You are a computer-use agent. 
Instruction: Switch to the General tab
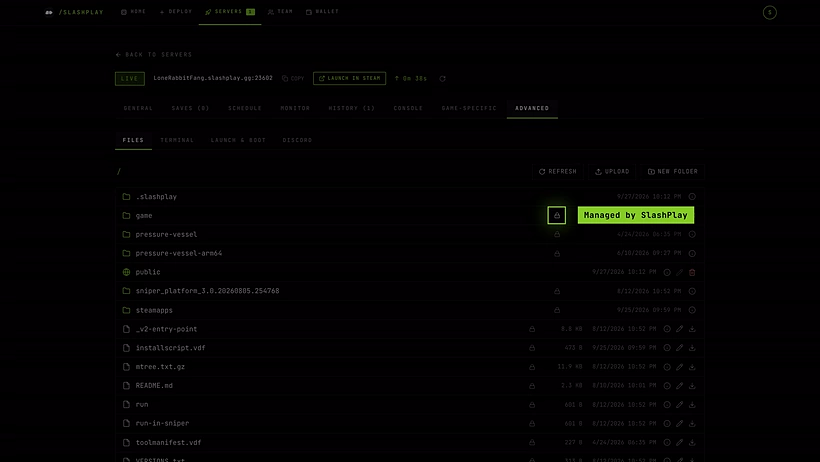pos(138,108)
